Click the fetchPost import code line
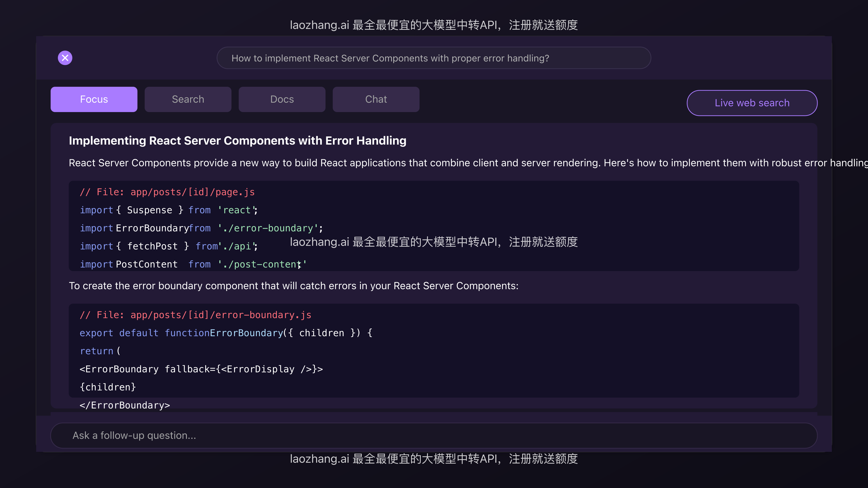The width and height of the screenshot is (868, 488). click(x=169, y=246)
